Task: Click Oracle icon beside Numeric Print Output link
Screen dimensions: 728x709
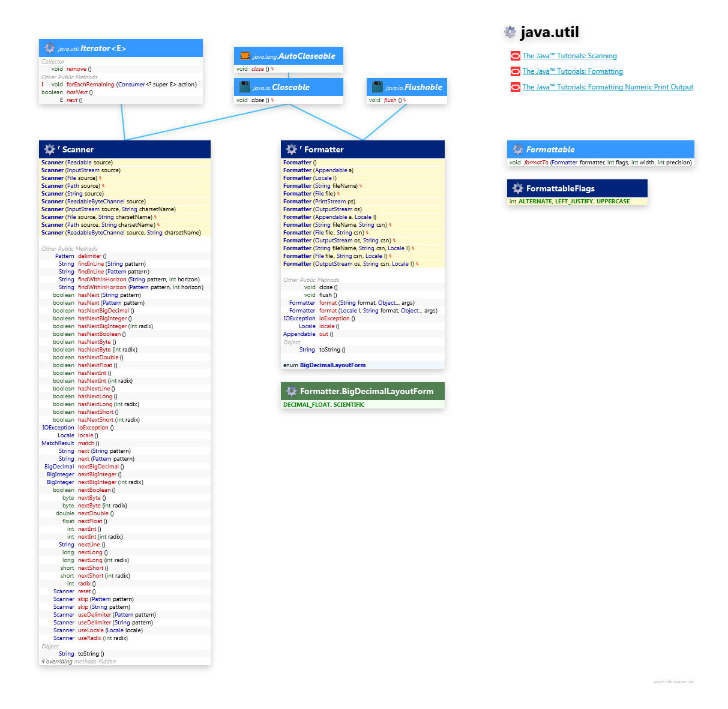Action: pos(515,87)
